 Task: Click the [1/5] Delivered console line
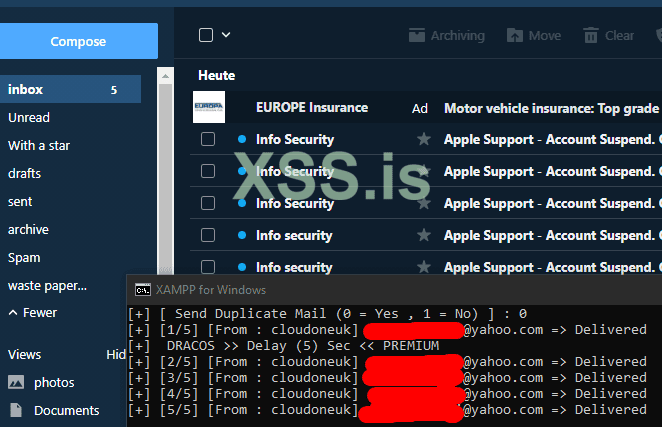[387, 330]
